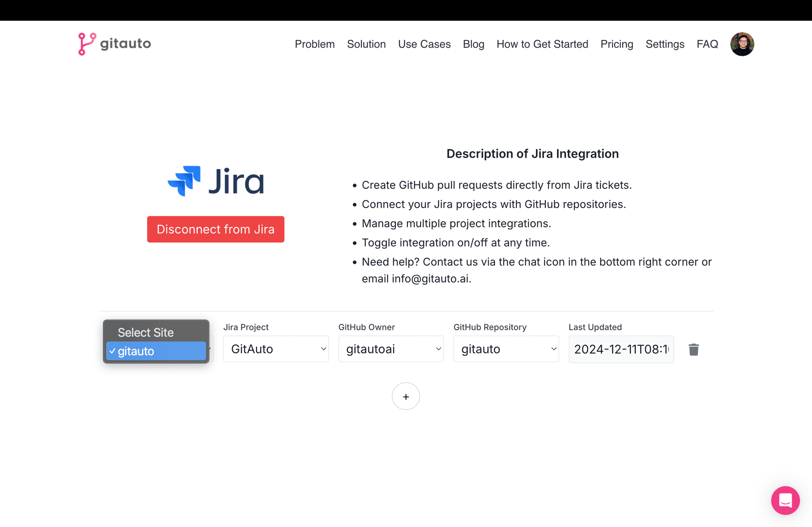This screenshot has height=527, width=812.
Task: Click the Jira logo image
Action: click(x=216, y=181)
